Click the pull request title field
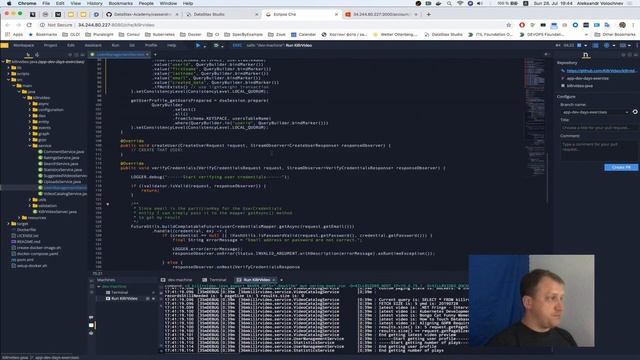The height and width of the screenshot is (360, 640). 599,128
